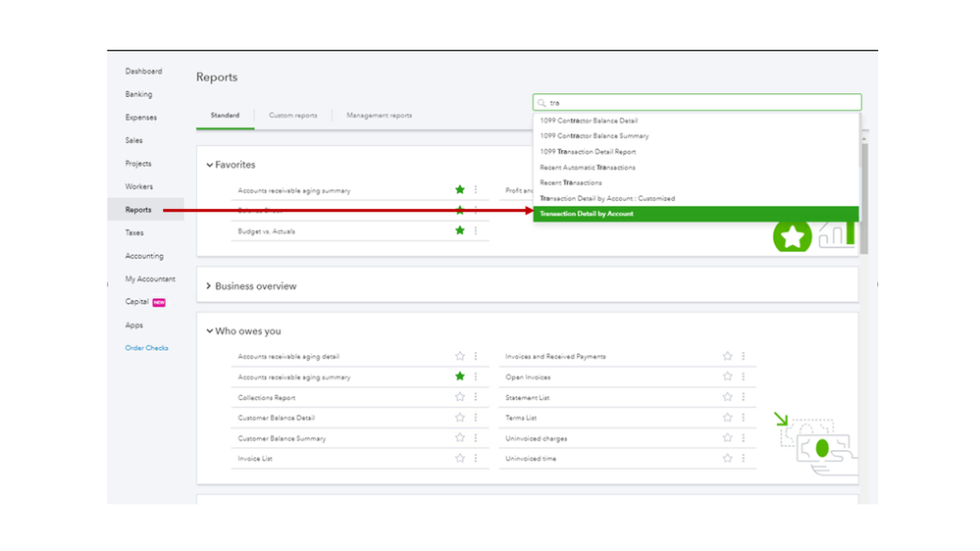Star the Invoices and Received Payments report
The width and height of the screenshot is (980, 551).
click(x=728, y=357)
